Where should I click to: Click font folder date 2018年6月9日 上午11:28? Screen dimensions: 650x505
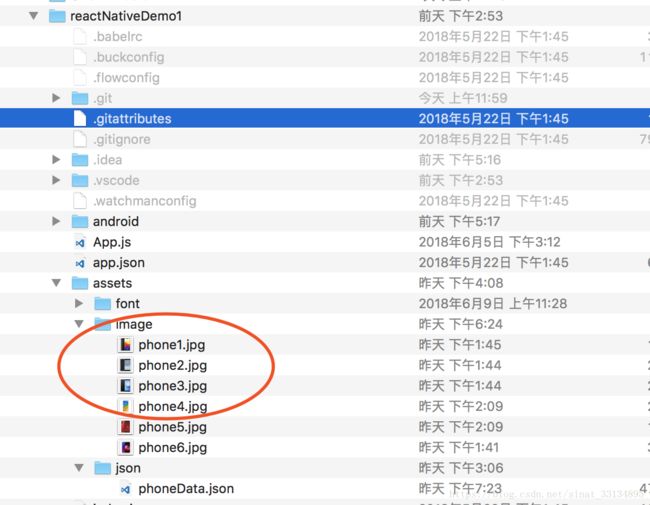pos(492,303)
